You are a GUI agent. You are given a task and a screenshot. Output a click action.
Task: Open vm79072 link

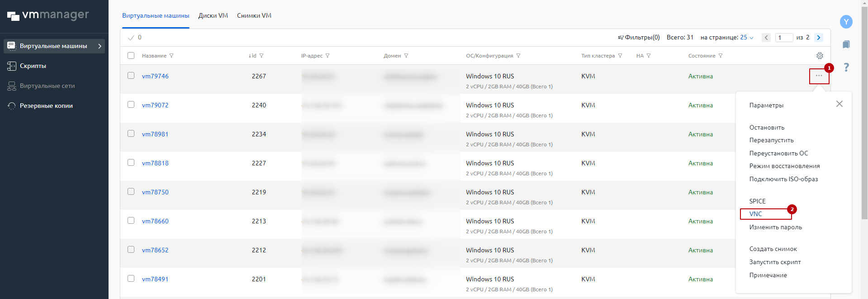click(155, 105)
